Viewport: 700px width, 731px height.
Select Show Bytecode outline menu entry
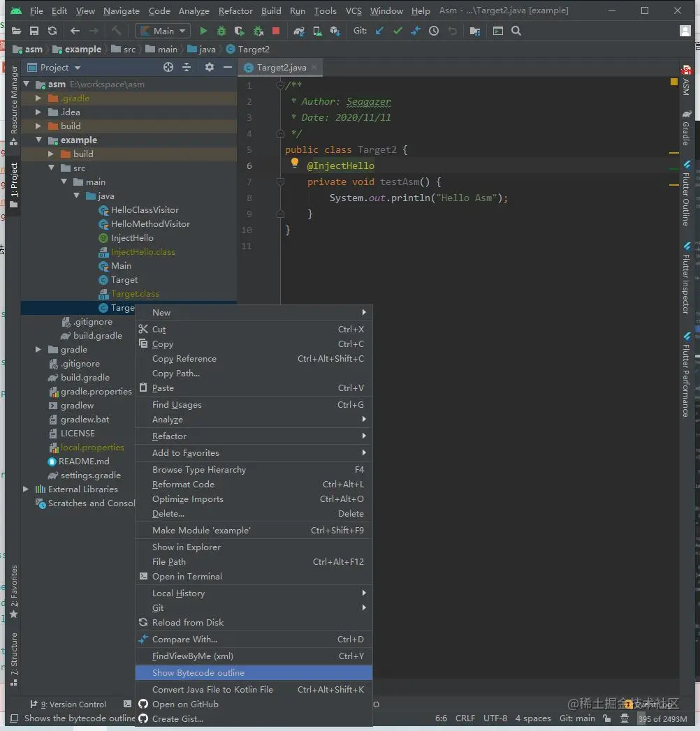tap(254, 673)
